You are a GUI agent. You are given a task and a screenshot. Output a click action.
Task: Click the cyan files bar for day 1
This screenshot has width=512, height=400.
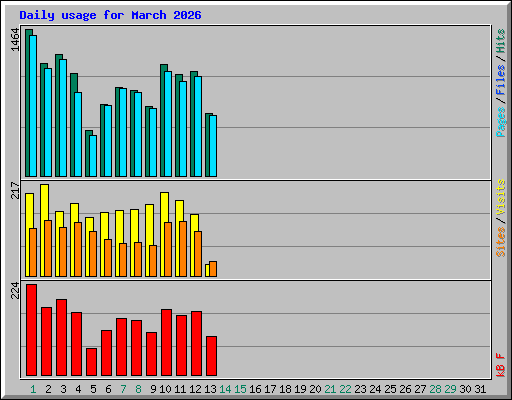click(x=33, y=106)
